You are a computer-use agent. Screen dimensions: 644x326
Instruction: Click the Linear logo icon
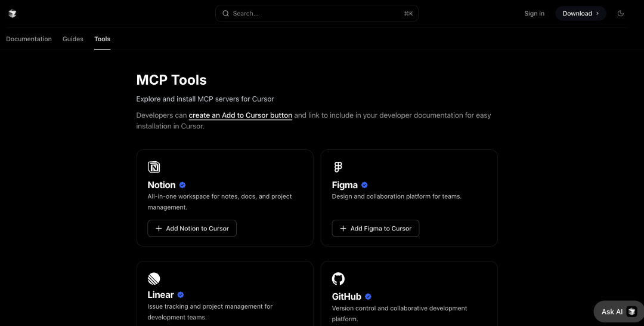pos(154,278)
